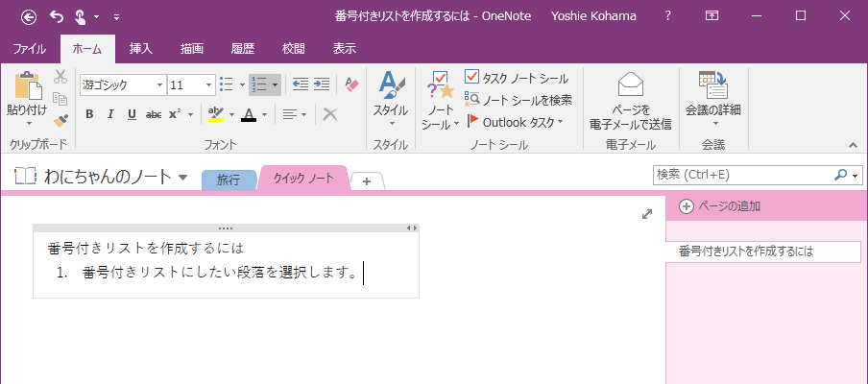The width and height of the screenshot is (868, 384).
Task: Click the Help question mark
Action: click(x=668, y=16)
